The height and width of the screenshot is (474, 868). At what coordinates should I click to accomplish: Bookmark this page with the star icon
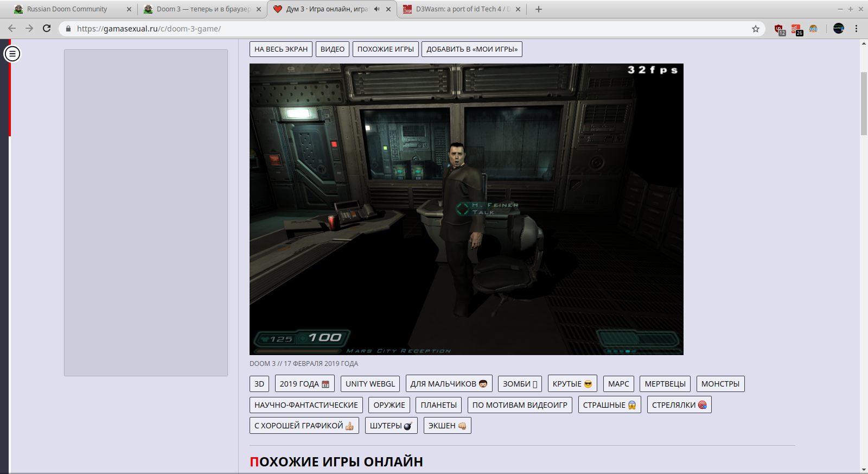click(x=755, y=29)
